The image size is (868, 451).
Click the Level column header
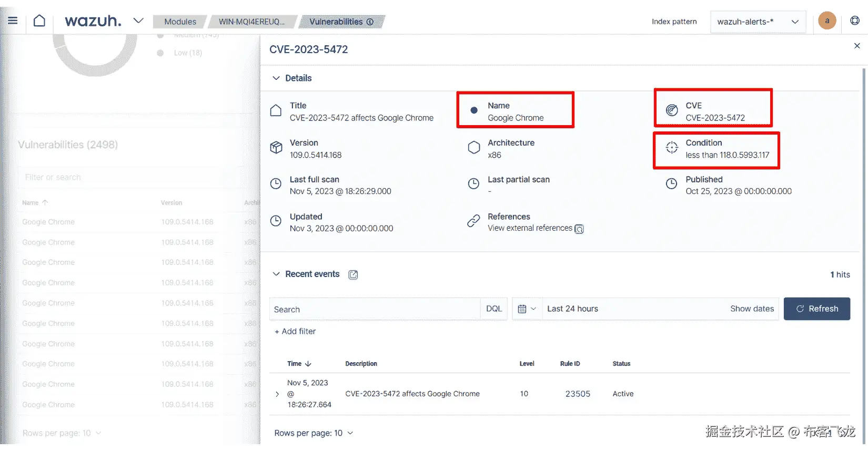[527, 364]
